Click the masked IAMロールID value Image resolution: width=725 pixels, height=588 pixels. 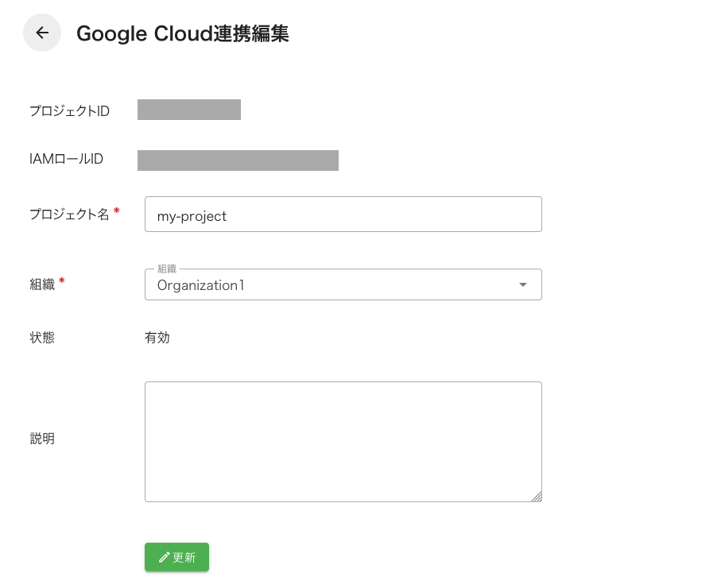pyautogui.click(x=238, y=160)
